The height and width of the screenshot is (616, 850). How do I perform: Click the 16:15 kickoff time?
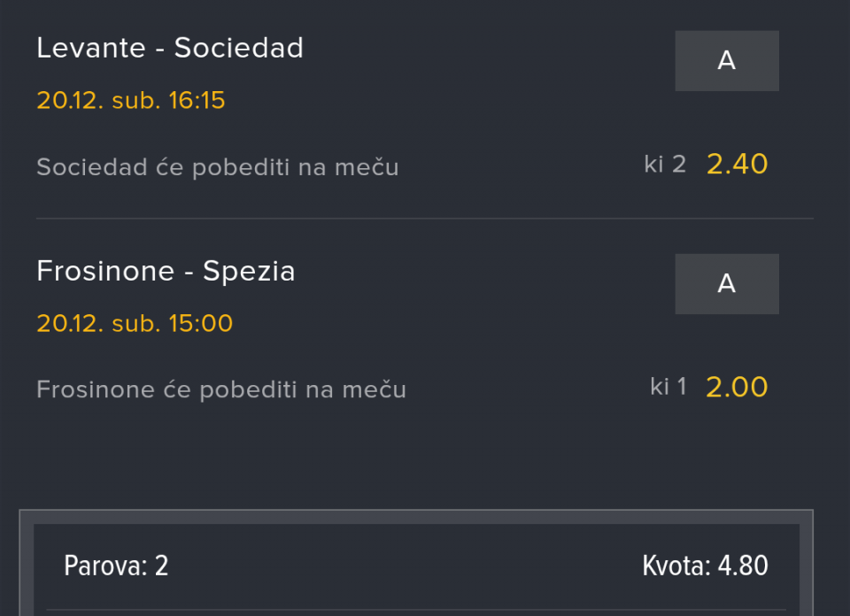point(197,101)
